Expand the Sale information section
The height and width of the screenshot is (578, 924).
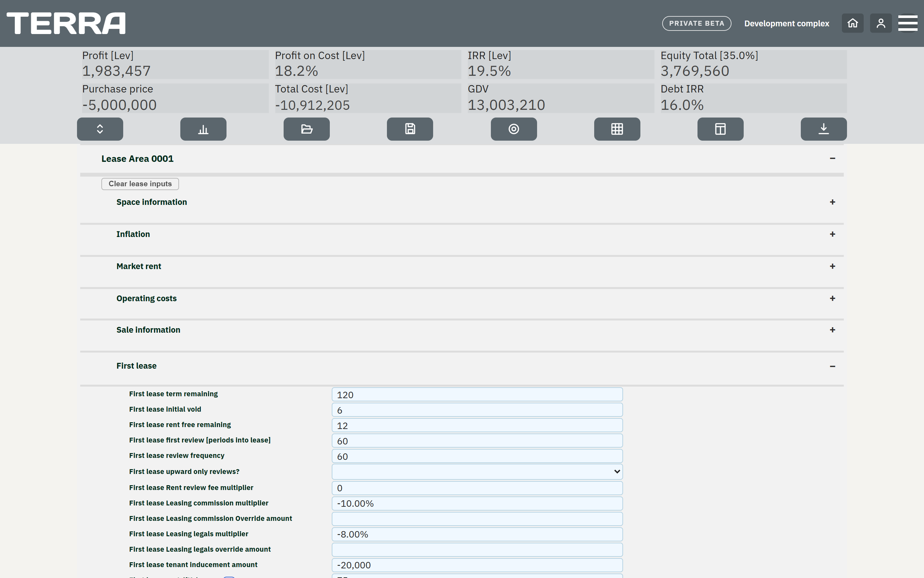(832, 329)
